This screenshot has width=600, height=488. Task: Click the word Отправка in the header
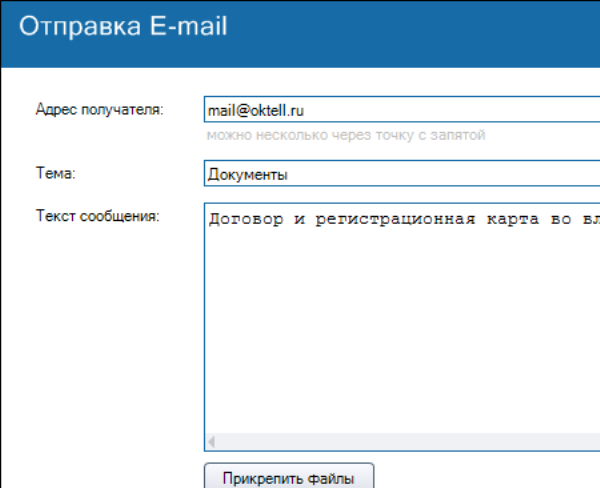coord(76,27)
